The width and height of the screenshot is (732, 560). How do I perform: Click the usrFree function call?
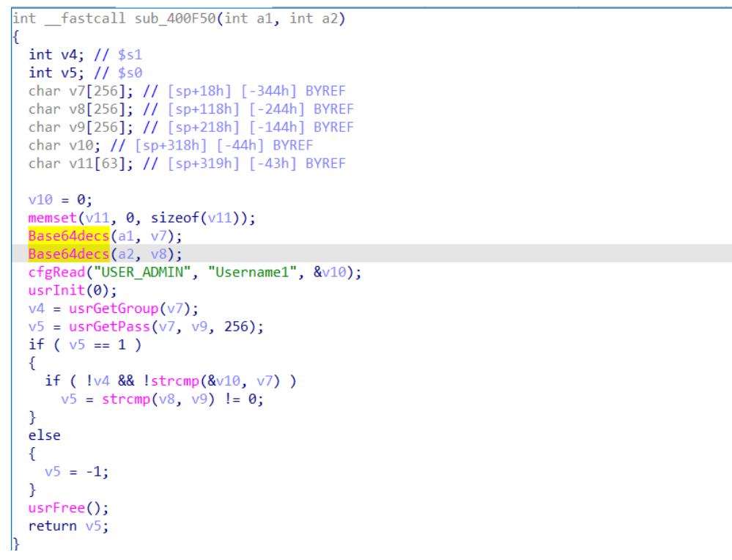tap(68, 508)
